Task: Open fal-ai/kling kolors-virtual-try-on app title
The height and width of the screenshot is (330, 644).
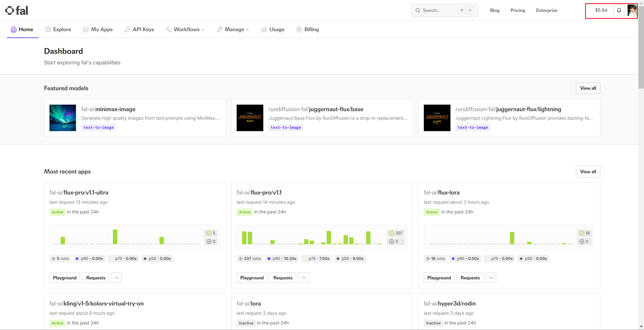Action: click(96, 304)
